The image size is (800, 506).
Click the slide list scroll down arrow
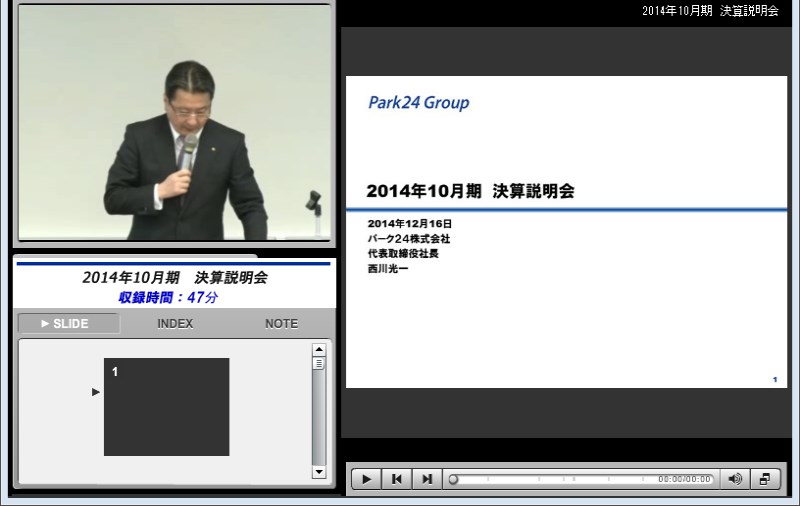pos(319,471)
